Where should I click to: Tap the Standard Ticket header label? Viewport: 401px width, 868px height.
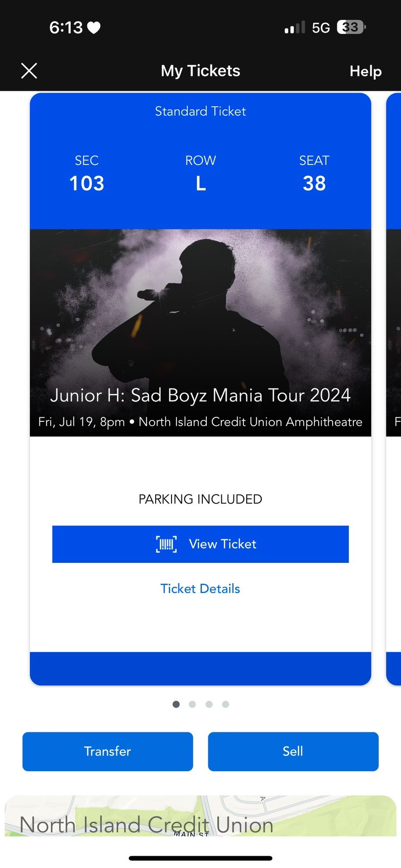coord(200,111)
